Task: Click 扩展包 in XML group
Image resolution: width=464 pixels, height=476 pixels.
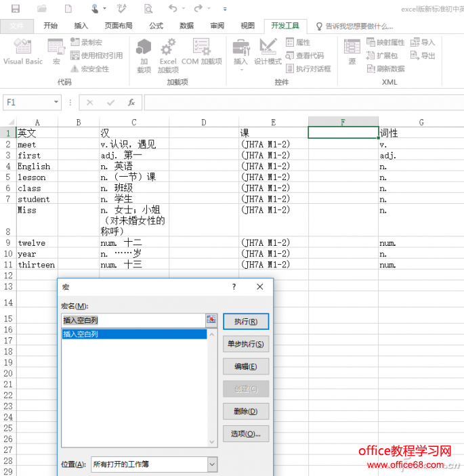Action: click(382, 56)
